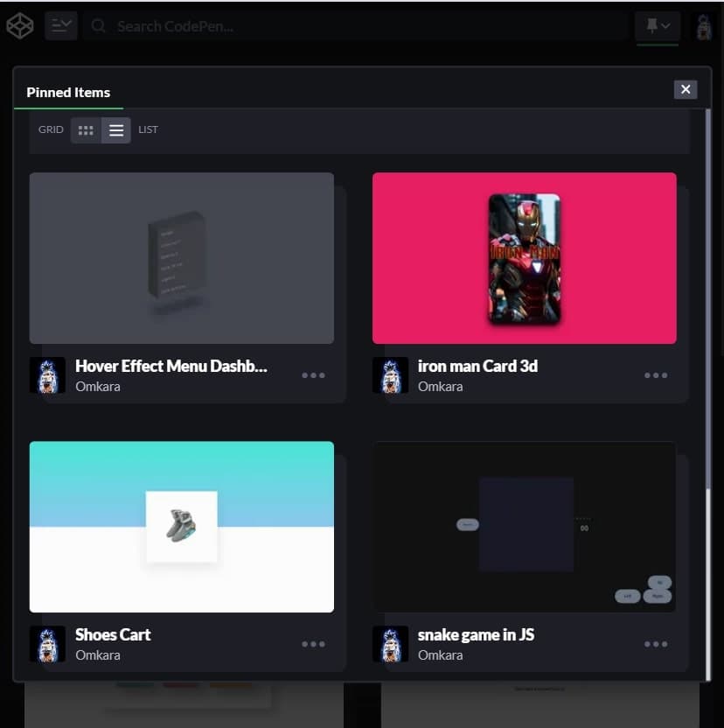Open Hover Effect Menu Dashboard pen thumbnail
724x728 pixels.
click(x=182, y=258)
